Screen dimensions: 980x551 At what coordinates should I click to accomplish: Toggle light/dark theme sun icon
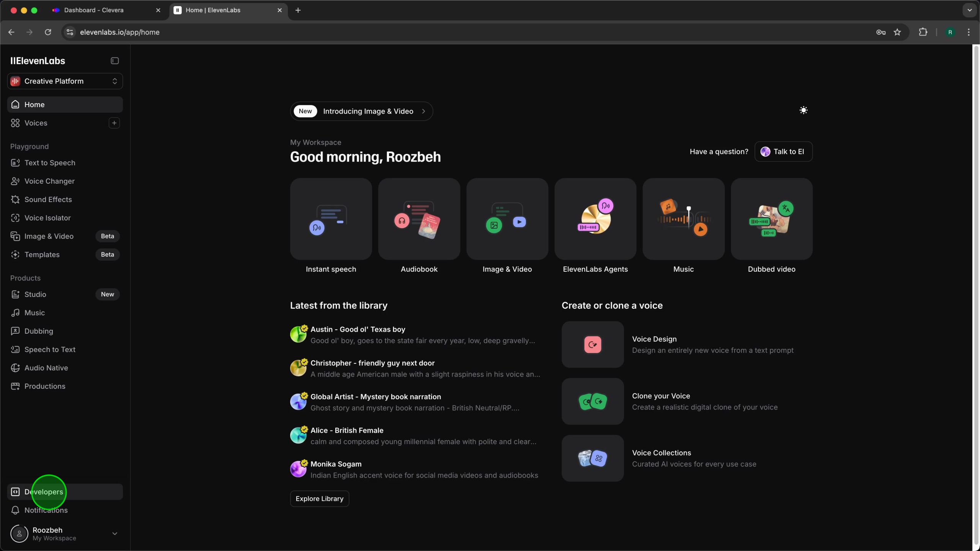pos(803,111)
